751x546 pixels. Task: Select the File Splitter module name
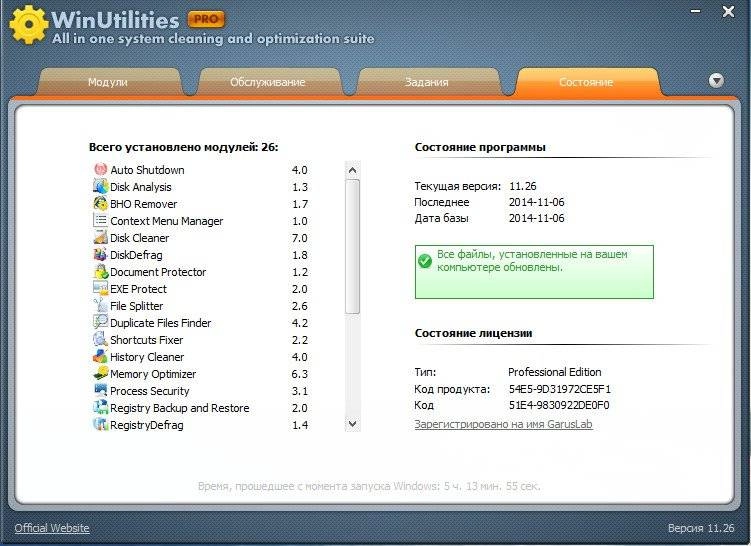click(137, 306)
